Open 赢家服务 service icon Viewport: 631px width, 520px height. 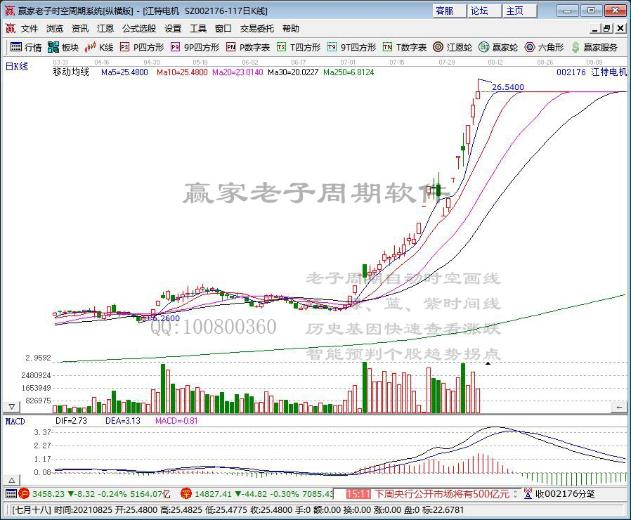point(575,47)
